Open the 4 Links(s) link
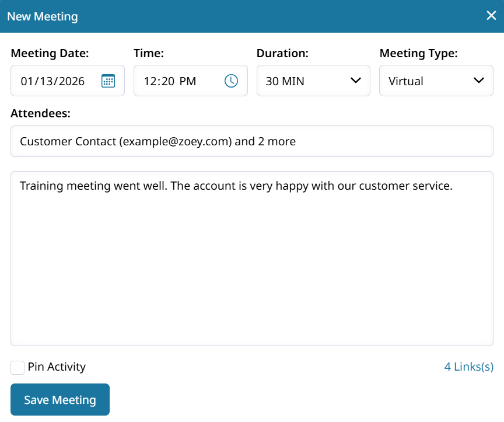 coord(468,367)
